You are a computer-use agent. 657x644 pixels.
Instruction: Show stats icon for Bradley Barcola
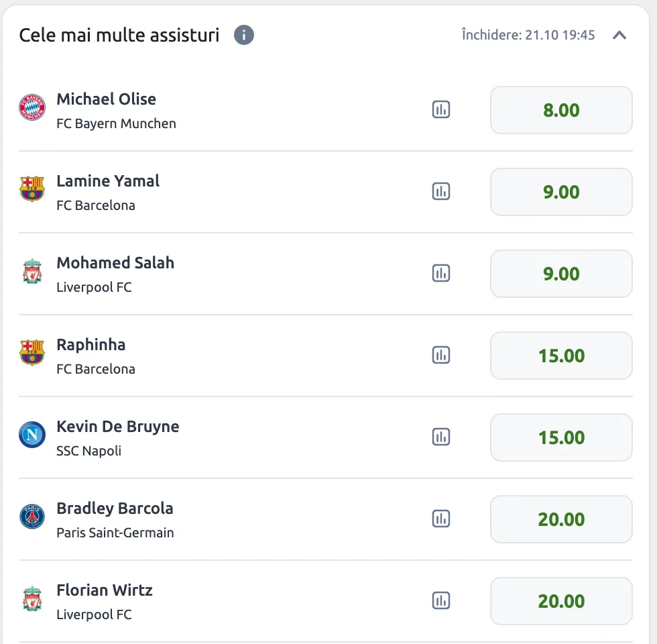(x=441, y=519)
